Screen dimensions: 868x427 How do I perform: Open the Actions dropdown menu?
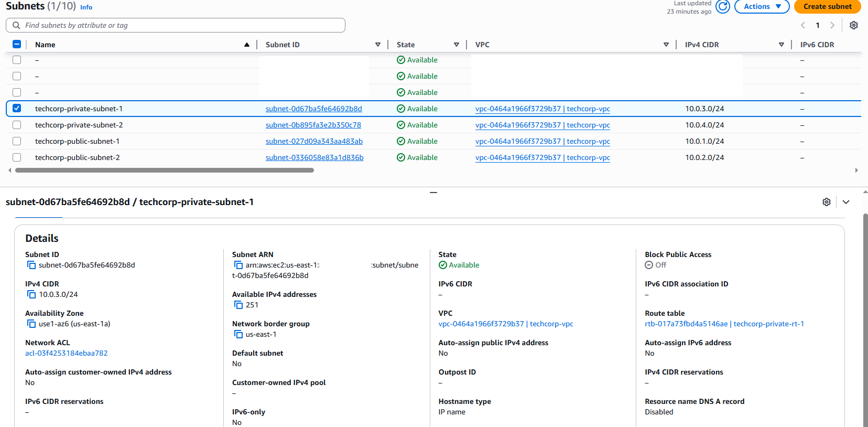point(762,6)
